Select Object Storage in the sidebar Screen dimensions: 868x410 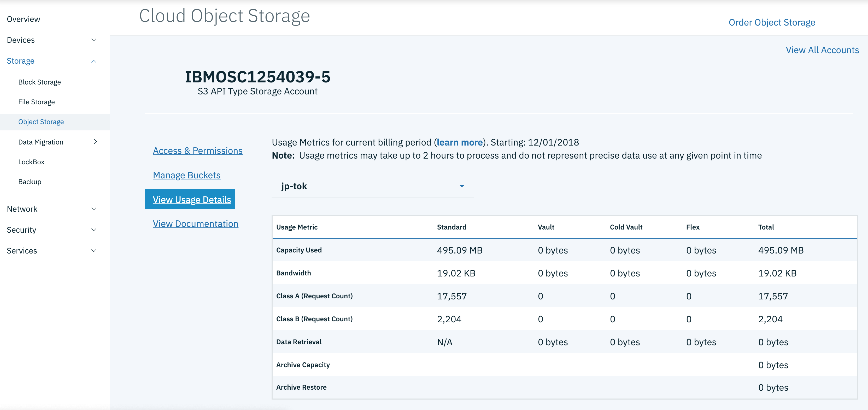41,122
